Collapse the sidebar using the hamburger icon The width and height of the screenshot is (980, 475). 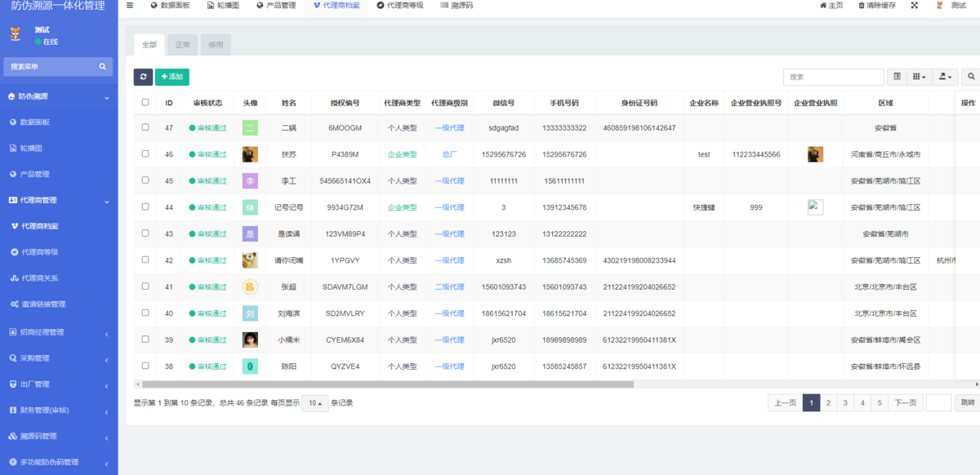point(128,6)
